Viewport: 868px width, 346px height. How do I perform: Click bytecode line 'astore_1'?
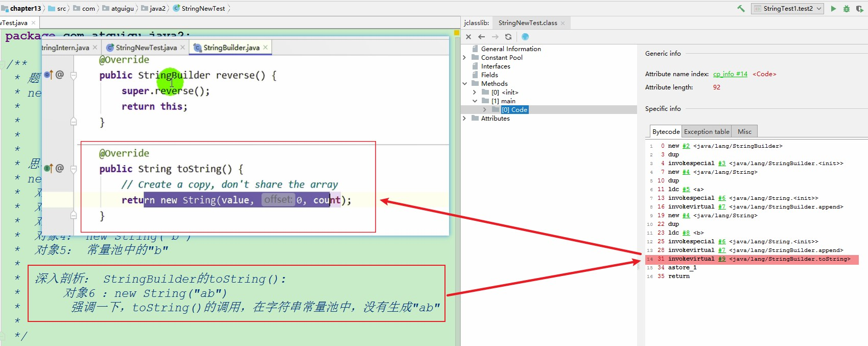tap(682, 268)
